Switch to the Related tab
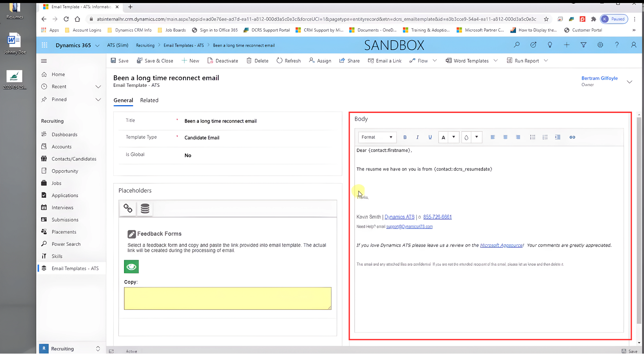 (149, 100)
